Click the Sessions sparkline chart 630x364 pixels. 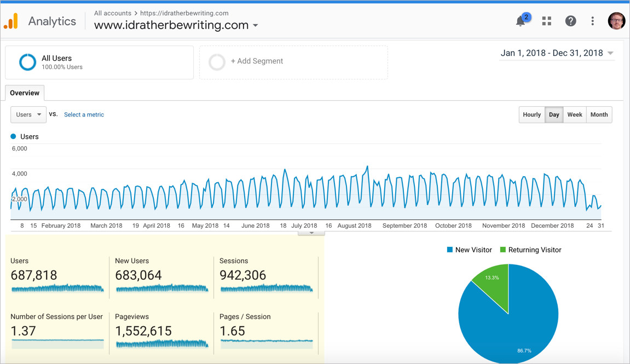[x=267, y=288]
